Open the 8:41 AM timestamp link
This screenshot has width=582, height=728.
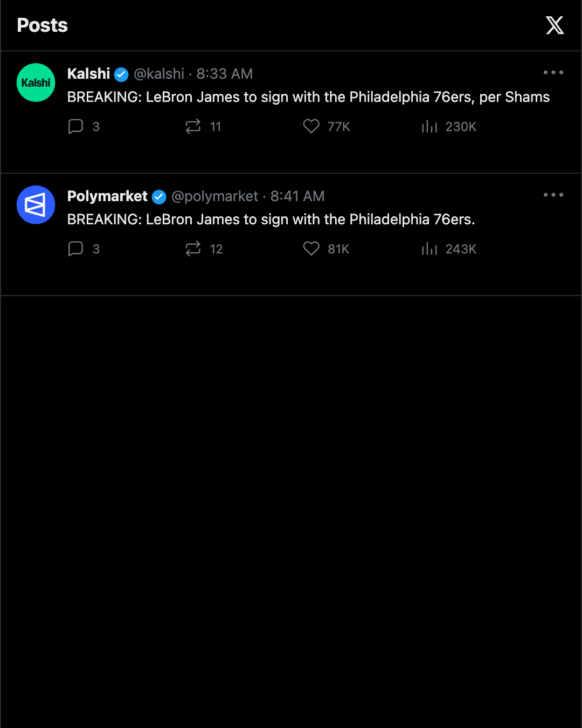pyautogui.click(x=297, y=196)
